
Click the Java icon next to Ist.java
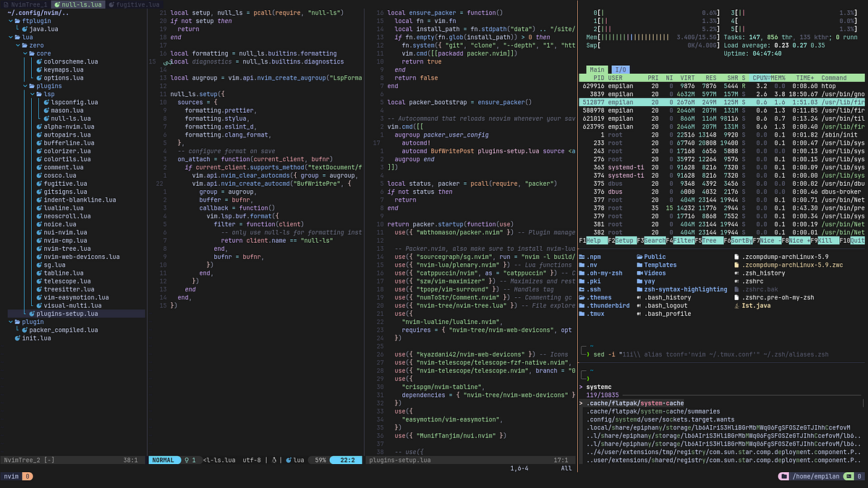pos(736,306)
